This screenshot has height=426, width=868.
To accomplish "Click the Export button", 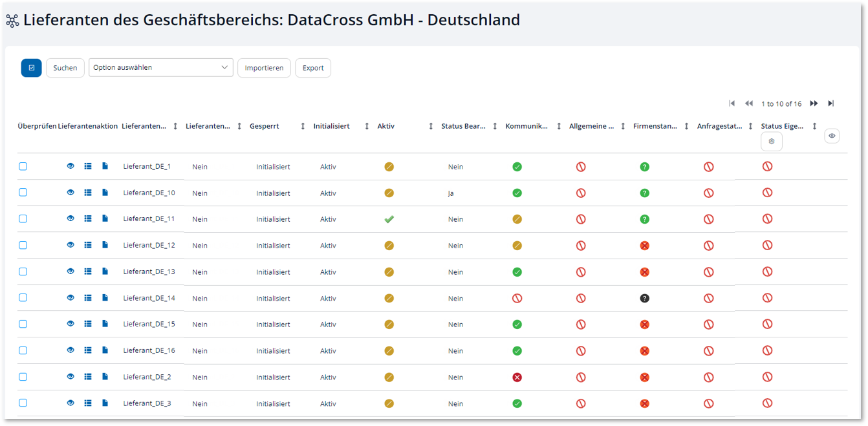I will tap(313, 68).
